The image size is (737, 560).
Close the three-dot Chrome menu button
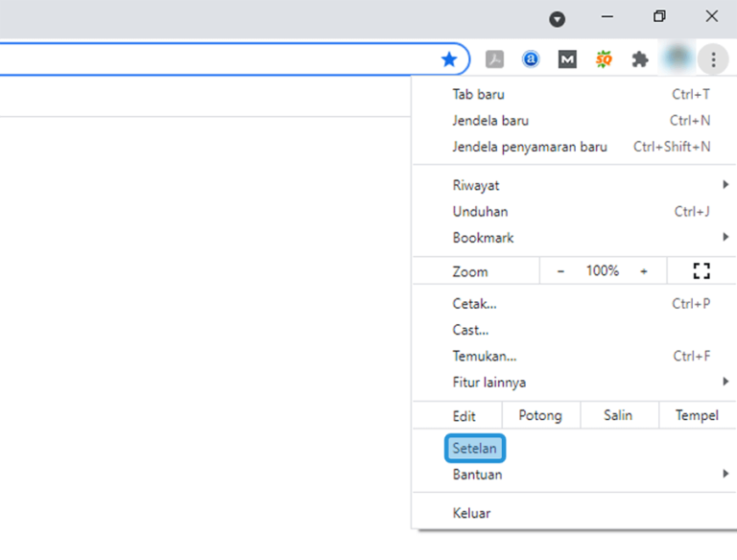click(x=713, y=59)
